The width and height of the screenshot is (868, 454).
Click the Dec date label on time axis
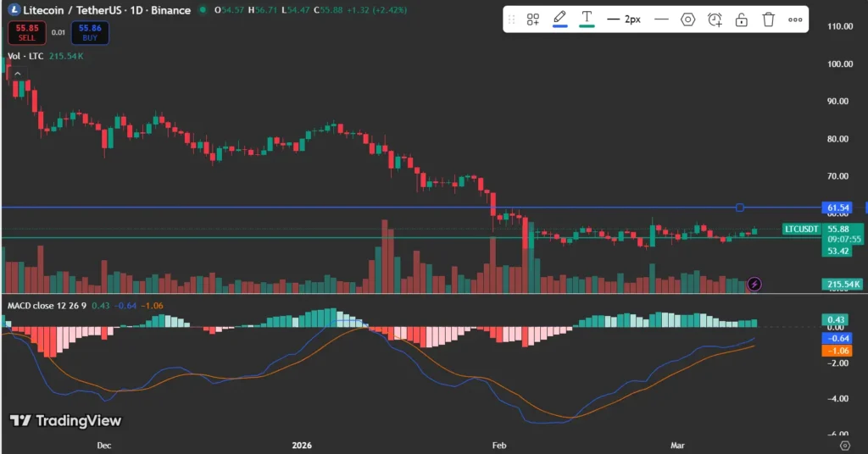[x=104, y=446]
